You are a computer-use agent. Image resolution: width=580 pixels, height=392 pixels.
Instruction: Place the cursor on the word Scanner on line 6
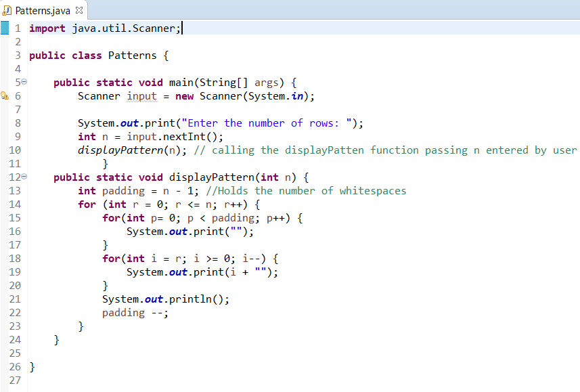pos(98,95)
